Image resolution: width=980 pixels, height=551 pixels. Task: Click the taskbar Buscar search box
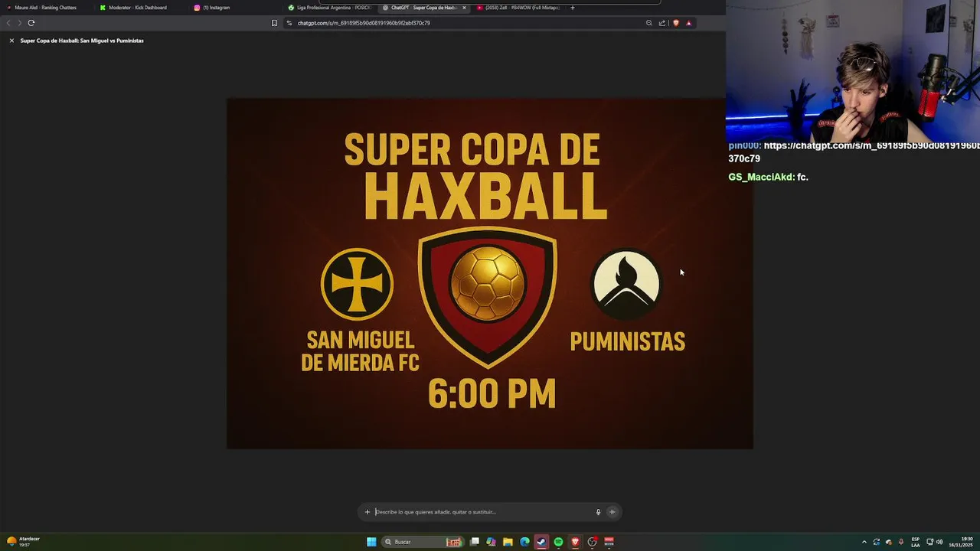click(x=423, y=542)
